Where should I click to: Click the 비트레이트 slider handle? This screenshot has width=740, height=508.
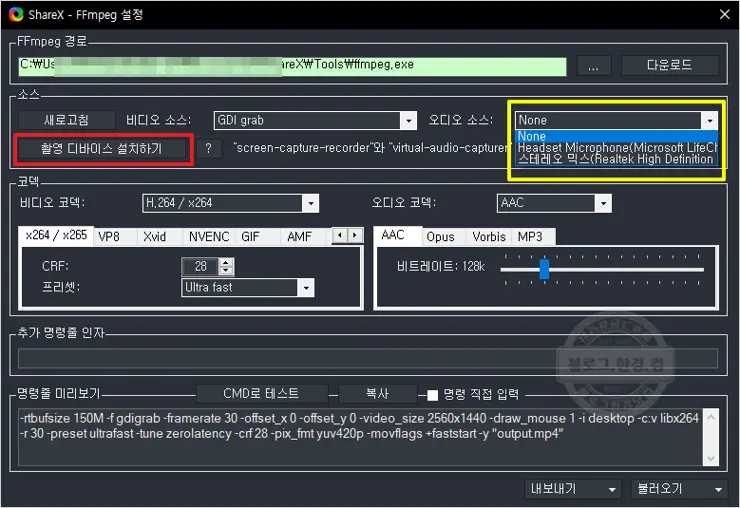544,269
